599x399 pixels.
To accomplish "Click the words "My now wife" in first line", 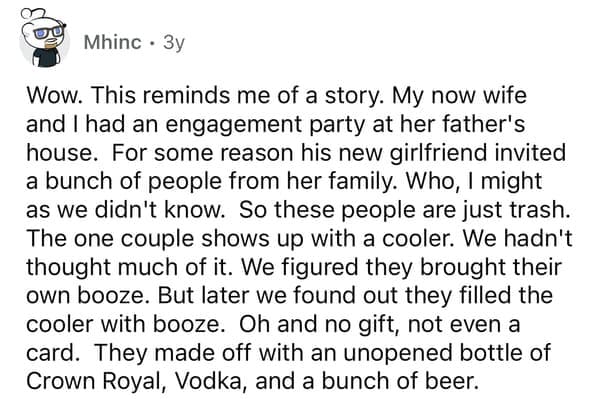I will point(459,96).
